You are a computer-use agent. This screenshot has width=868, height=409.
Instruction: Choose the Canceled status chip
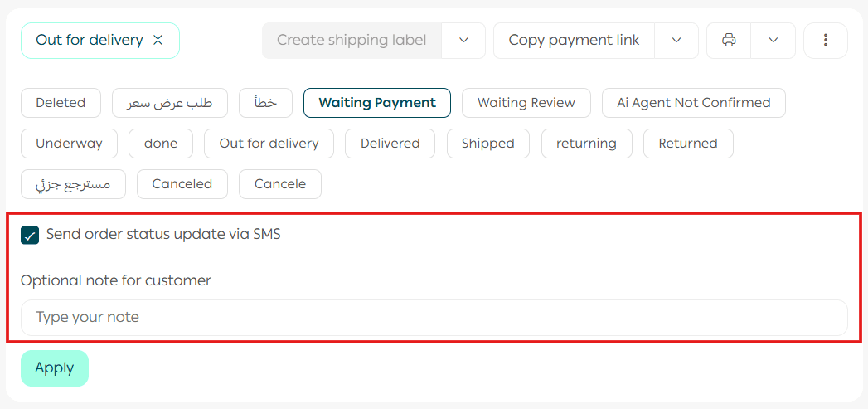pos(182,184)
